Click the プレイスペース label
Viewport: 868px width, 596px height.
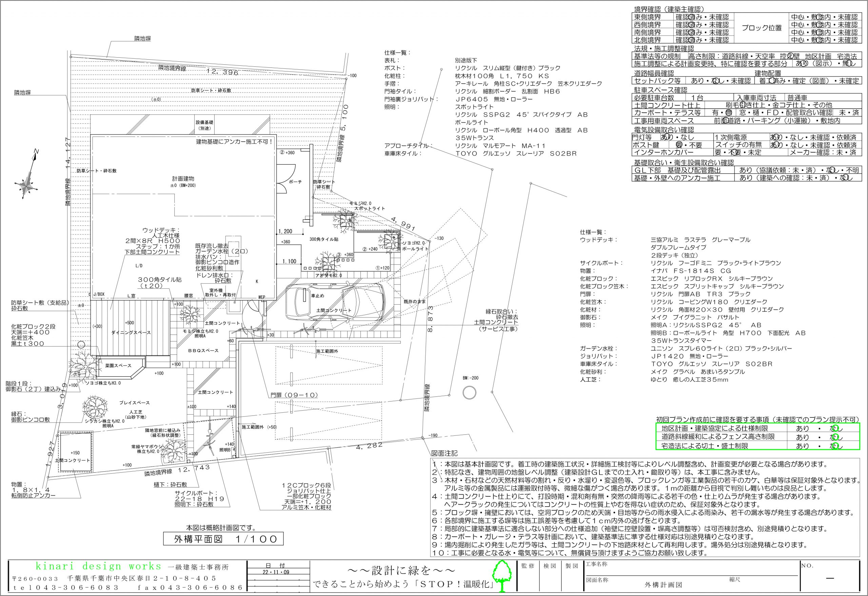[135, 403]
